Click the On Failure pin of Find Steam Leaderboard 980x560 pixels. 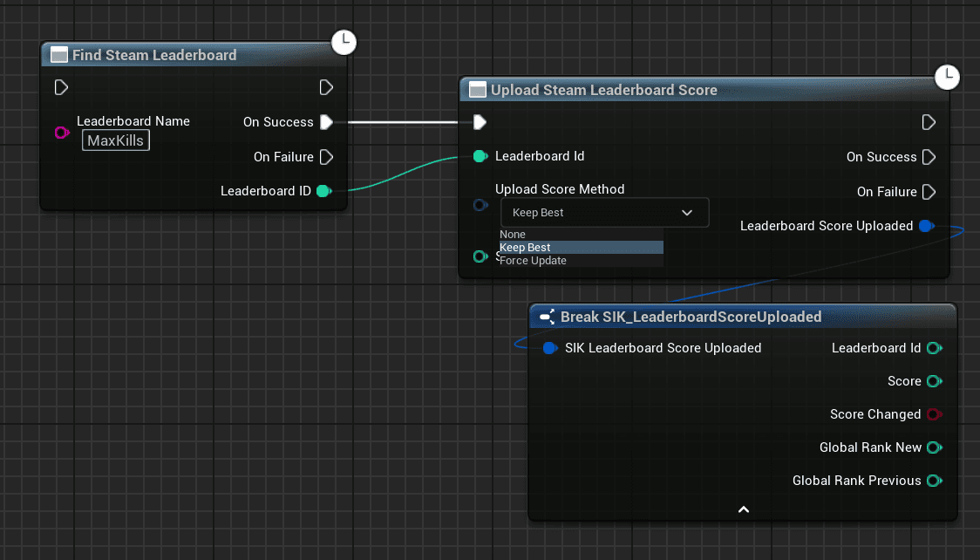pos(326,157)
